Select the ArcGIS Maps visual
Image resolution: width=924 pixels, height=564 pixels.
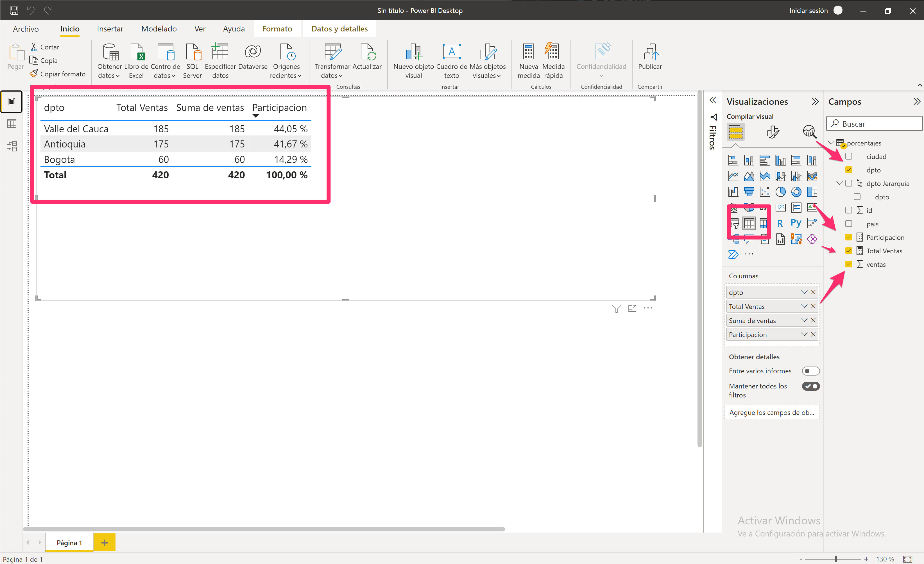(x=796, y=239)
